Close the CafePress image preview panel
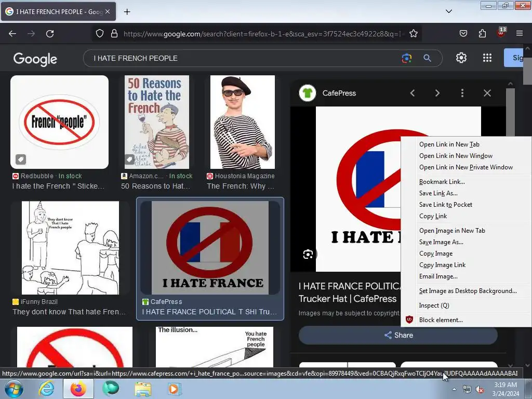This screenshot has width=532, height=399. (487, 93)
